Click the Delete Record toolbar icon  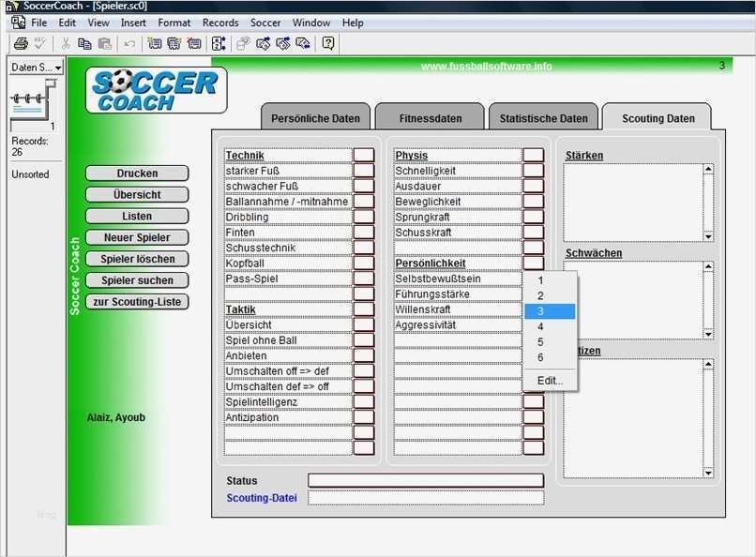[x=194, y=44]
